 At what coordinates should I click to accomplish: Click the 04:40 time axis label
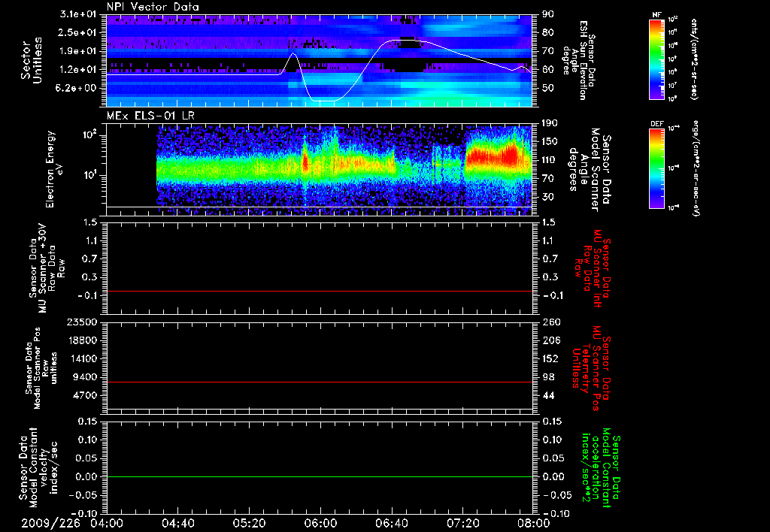(x=177, y=523)
